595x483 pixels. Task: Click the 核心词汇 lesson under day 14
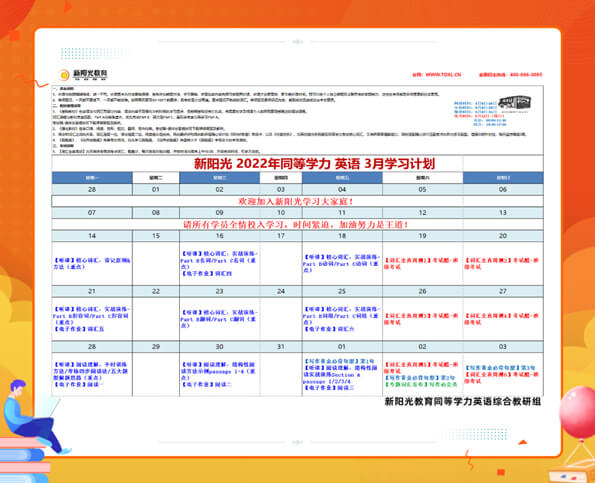point(91,263)
